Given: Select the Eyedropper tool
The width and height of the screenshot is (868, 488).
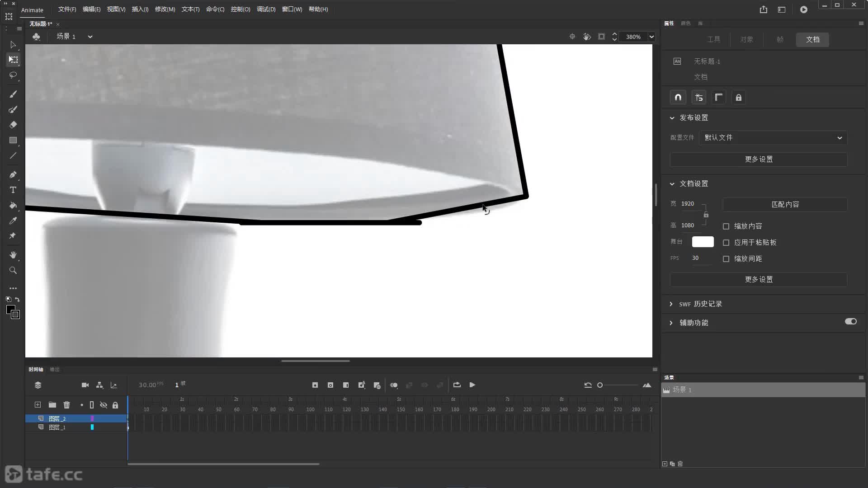Looking at the screenshot, I should (13, 221).
